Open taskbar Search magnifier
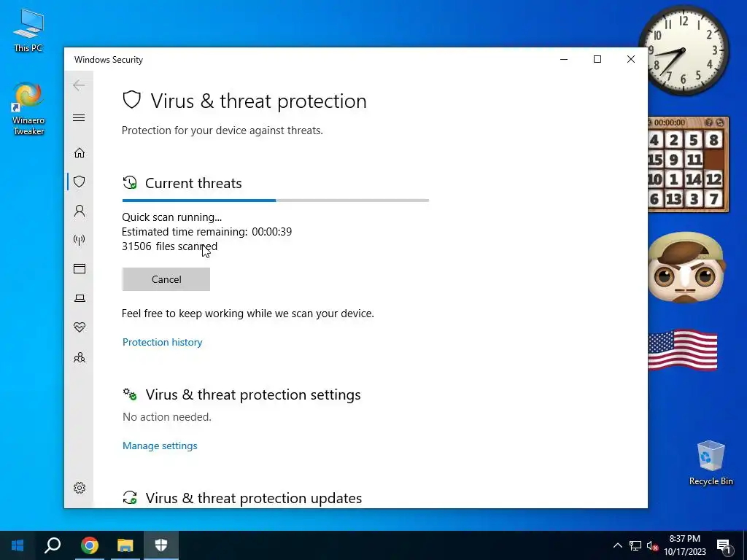The width and height of the screenshot is (747, 560). point(53,545)
